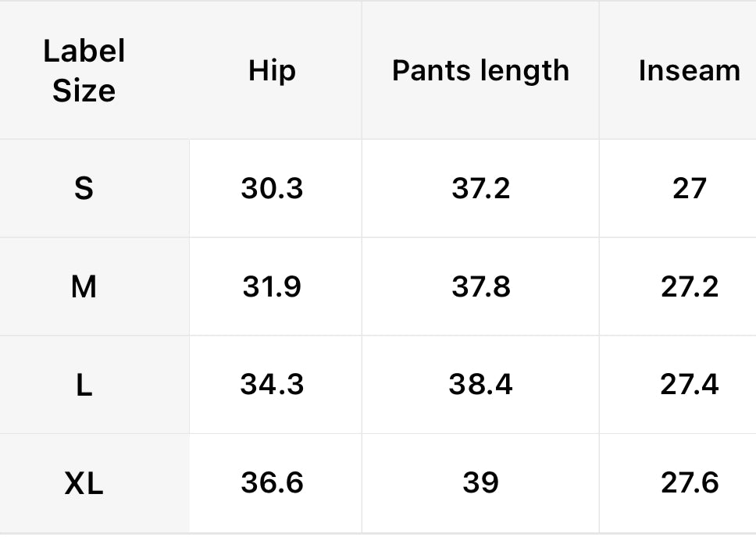Select pants length 37.2 cell
Image resolution: width=756 pixels, height=537 pixels.
480,188
